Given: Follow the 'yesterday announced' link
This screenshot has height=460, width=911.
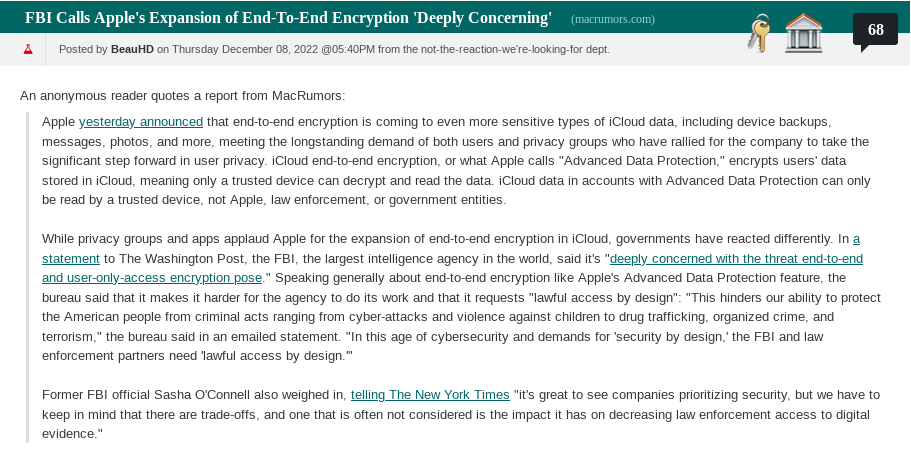Looking at the screenshot, I should click(141, 121).
